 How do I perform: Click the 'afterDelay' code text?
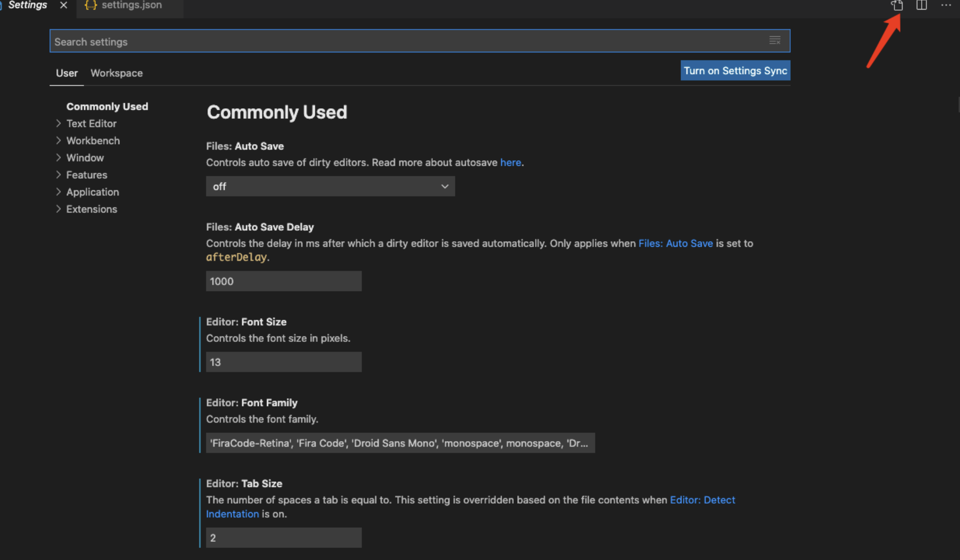tap(236, 257)
